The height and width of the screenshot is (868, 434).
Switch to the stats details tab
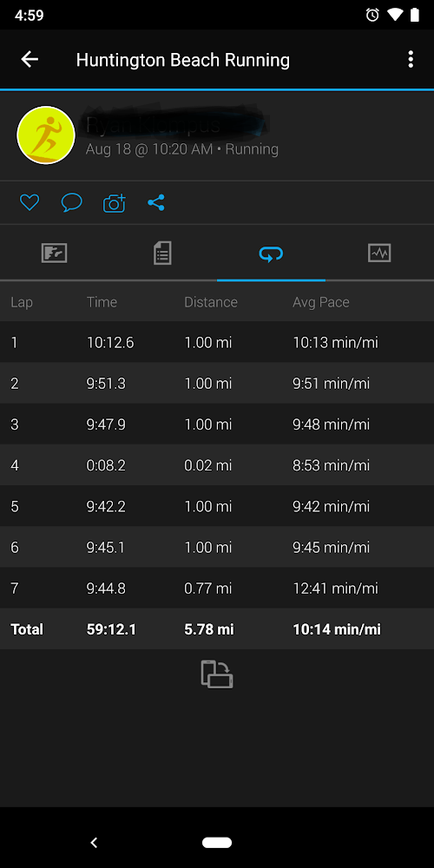tap(162, 253)
